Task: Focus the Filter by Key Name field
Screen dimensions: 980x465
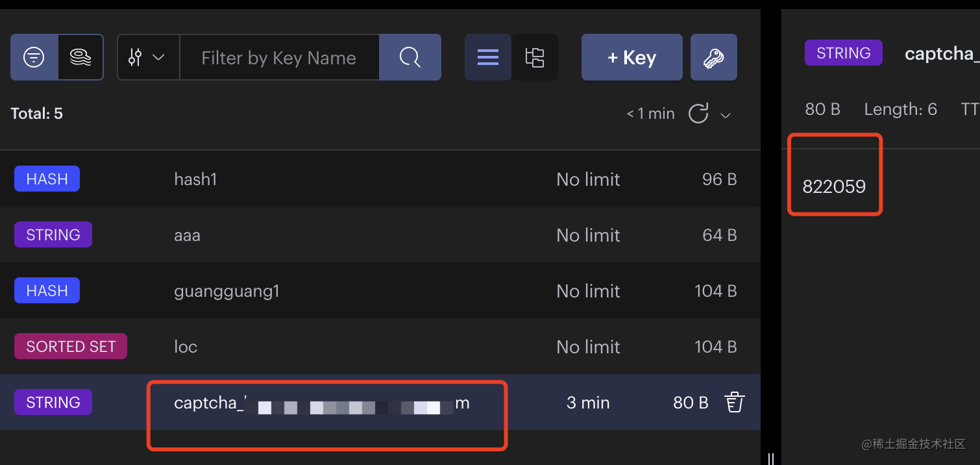Action: point(279,57)
